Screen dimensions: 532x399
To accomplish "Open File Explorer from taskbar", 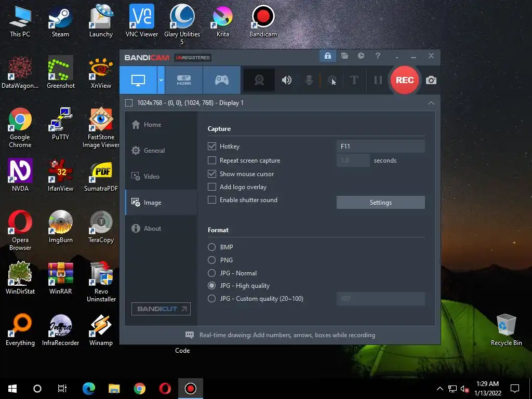I will click(x=114, y=389).
